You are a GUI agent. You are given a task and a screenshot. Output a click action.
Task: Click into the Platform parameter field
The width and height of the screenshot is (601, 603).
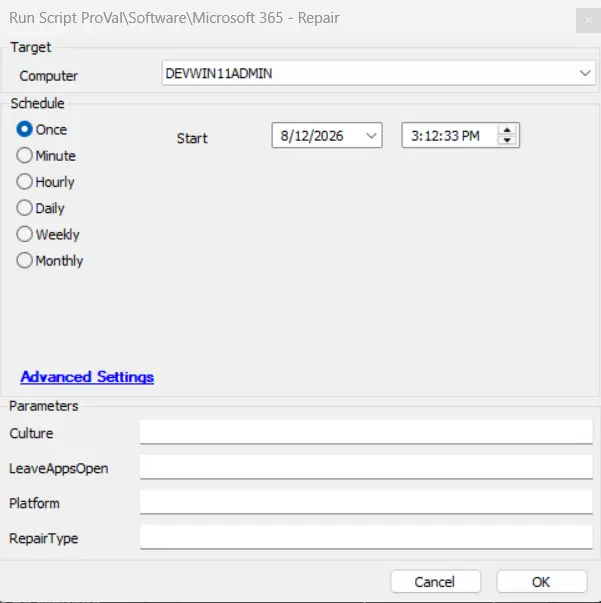[x=366, y=502]
